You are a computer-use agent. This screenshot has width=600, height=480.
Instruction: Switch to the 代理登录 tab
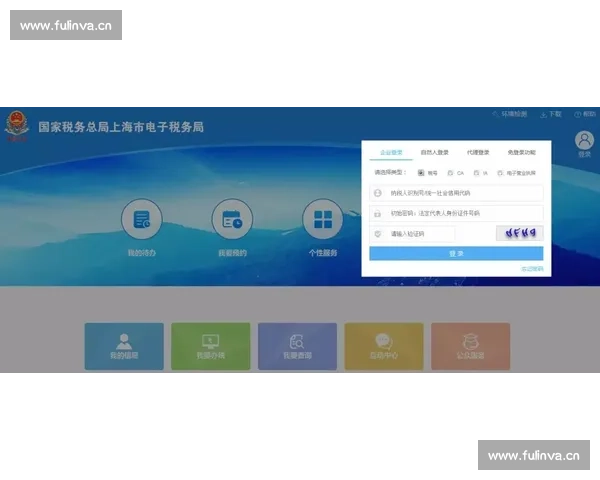[478, 152]
